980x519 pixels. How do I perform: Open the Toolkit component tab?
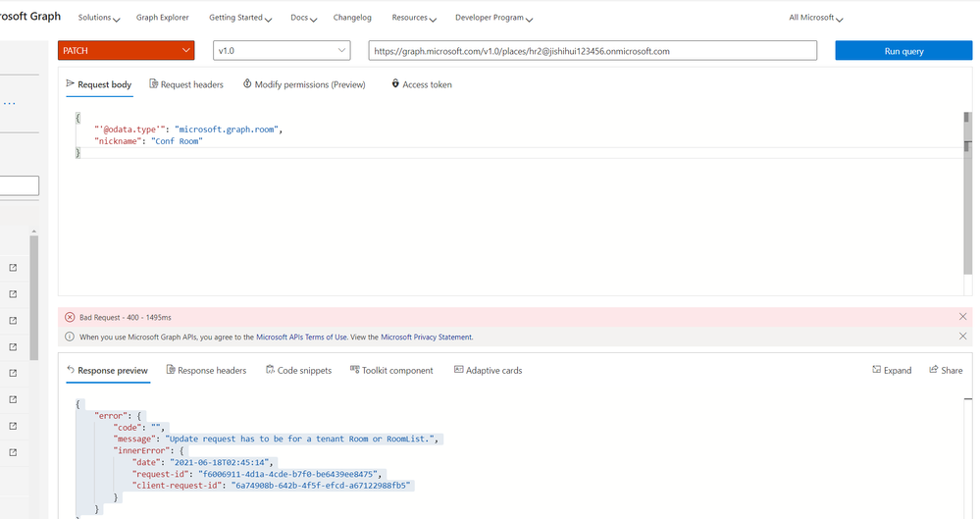(x=391, y=370)
